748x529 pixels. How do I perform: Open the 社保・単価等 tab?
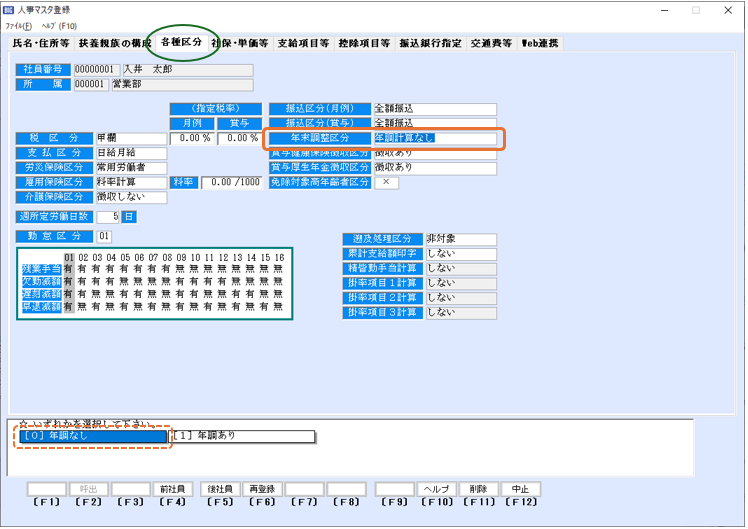[x=240, y=43]
